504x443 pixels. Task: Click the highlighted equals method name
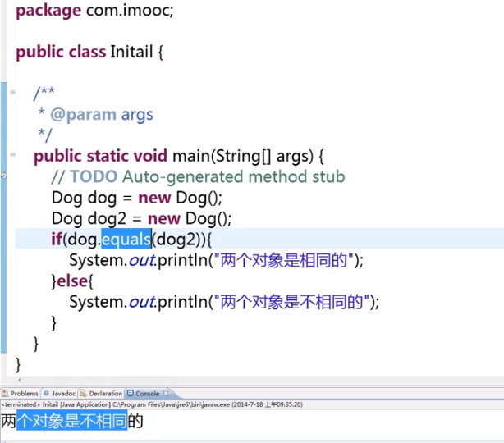126,239
